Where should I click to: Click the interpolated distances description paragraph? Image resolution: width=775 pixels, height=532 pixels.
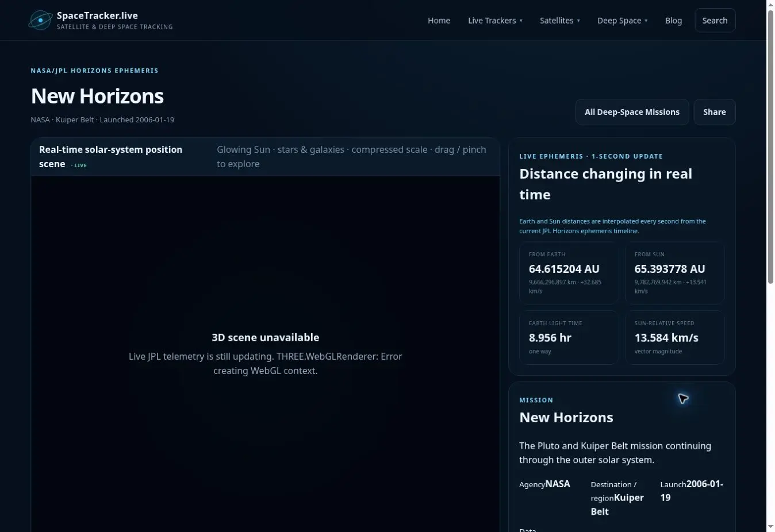pyautogui.click(x=612, y=226)
